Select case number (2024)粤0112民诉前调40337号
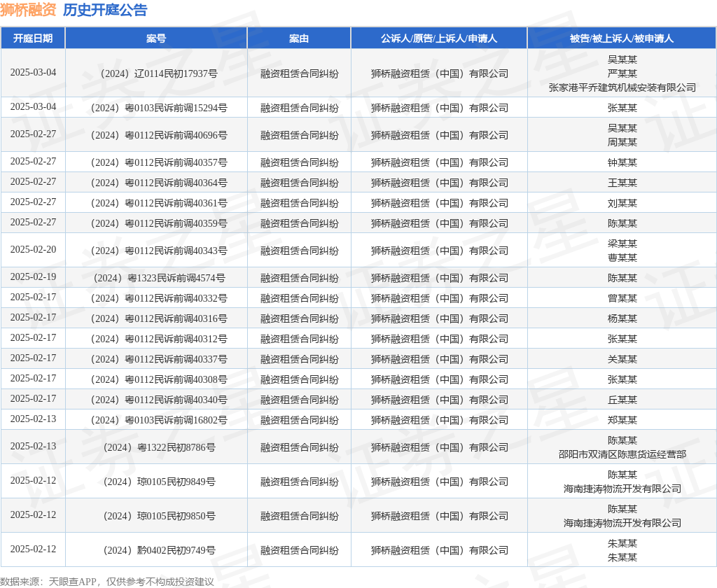 pos(159,359)
